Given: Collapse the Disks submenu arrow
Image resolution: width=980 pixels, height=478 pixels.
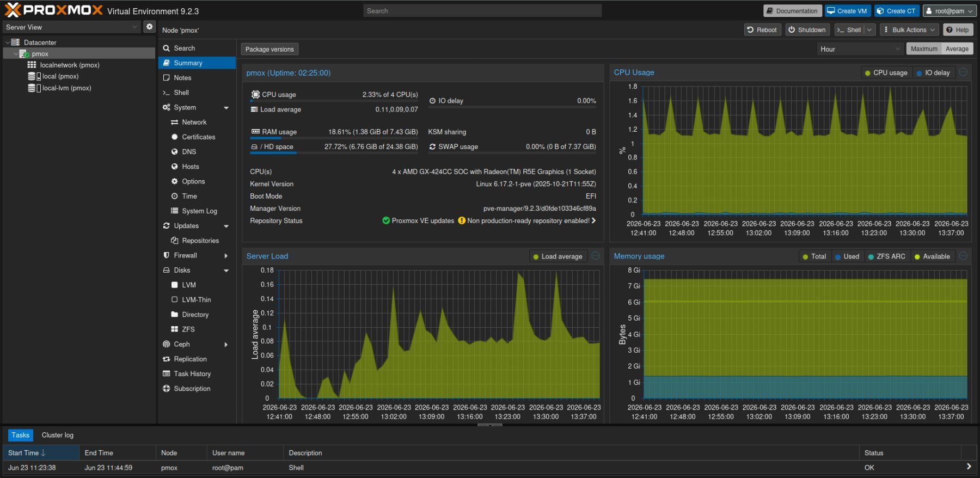Looking at the screenshot, I should pyautogui.click(x=226, y=271).
